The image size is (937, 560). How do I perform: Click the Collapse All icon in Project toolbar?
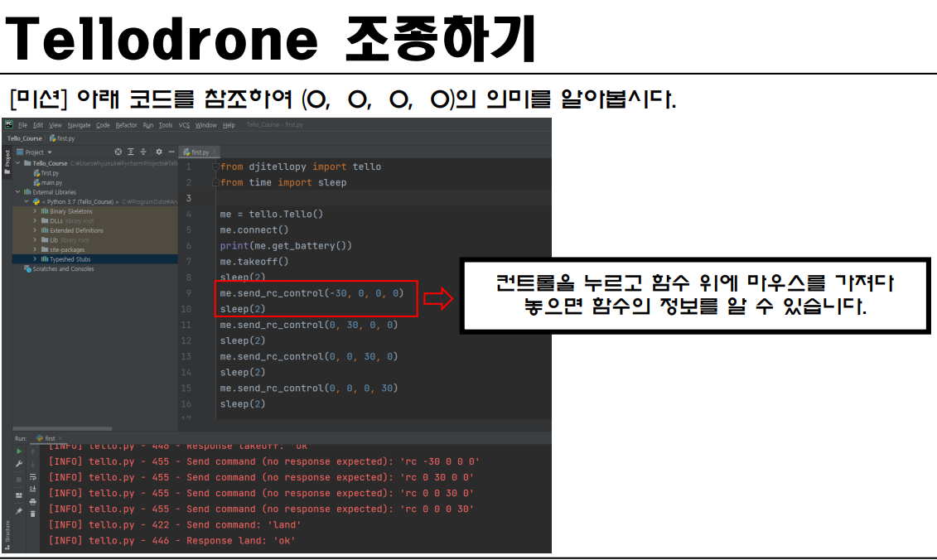[142, 152]
